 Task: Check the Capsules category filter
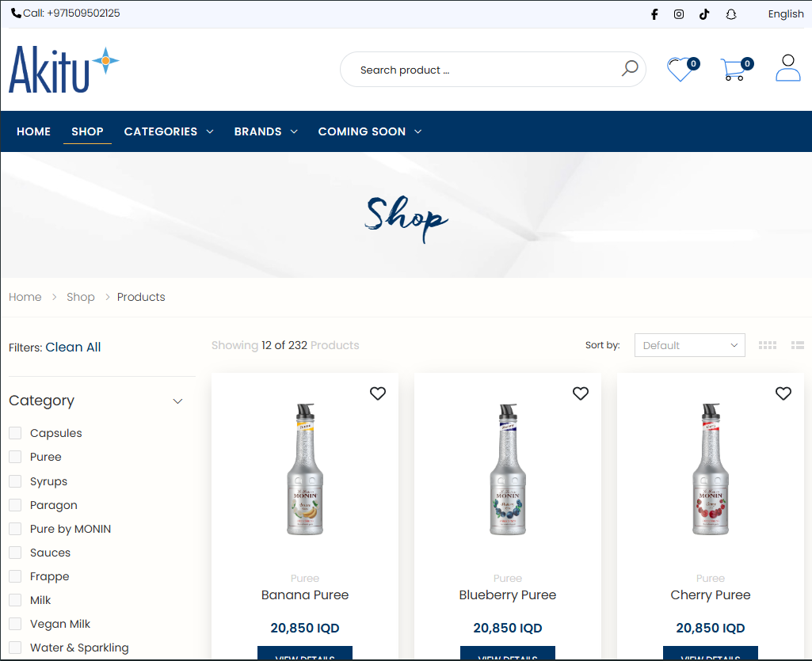(15, 433)
